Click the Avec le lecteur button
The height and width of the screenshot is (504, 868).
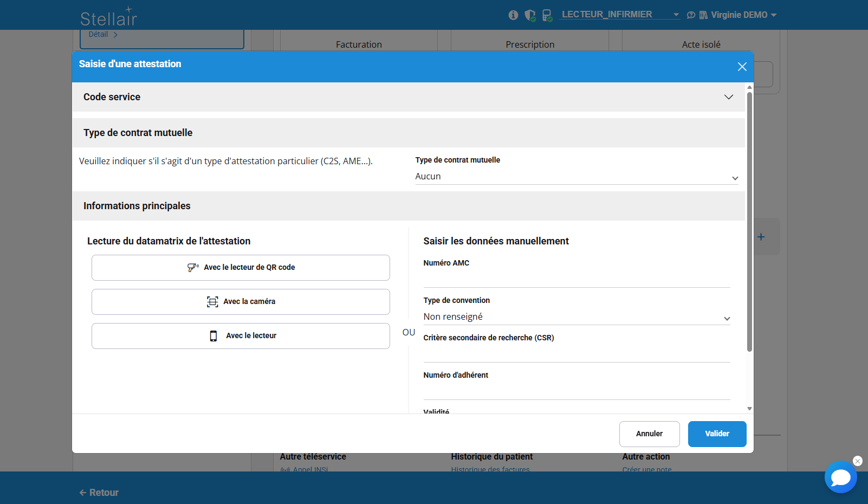point(241,336)
